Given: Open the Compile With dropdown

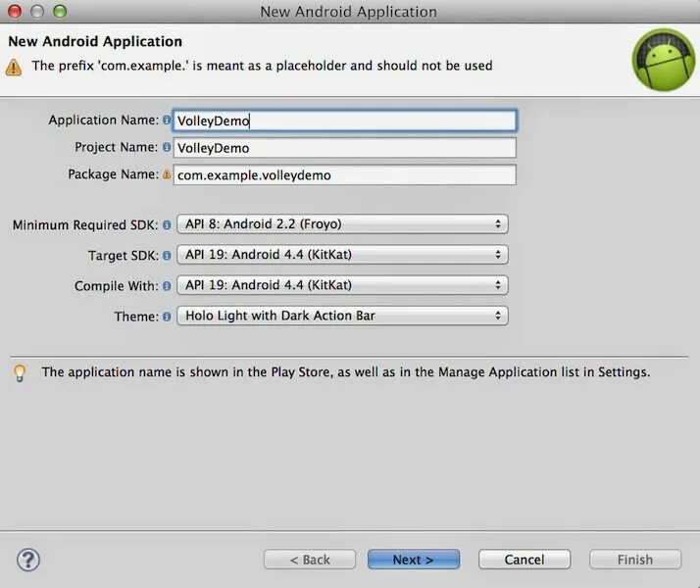Looking at the screenshot, I should (x=342, y=285).
